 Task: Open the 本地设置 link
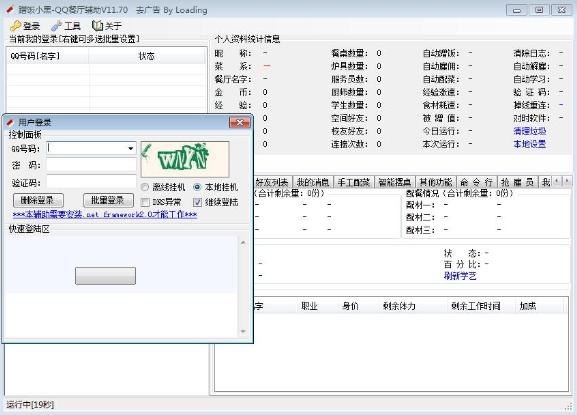pos(530,144)
